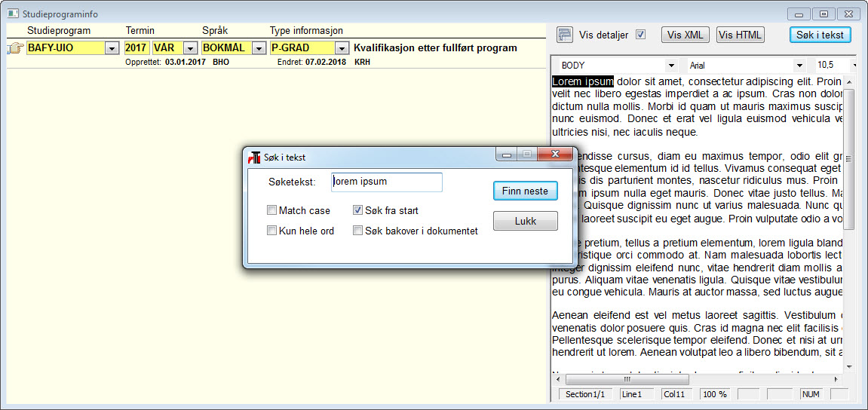The image size is (868, 410).
Task: Enable Søk bakover i dokumentet checkbox
Action: click(358, 231)
